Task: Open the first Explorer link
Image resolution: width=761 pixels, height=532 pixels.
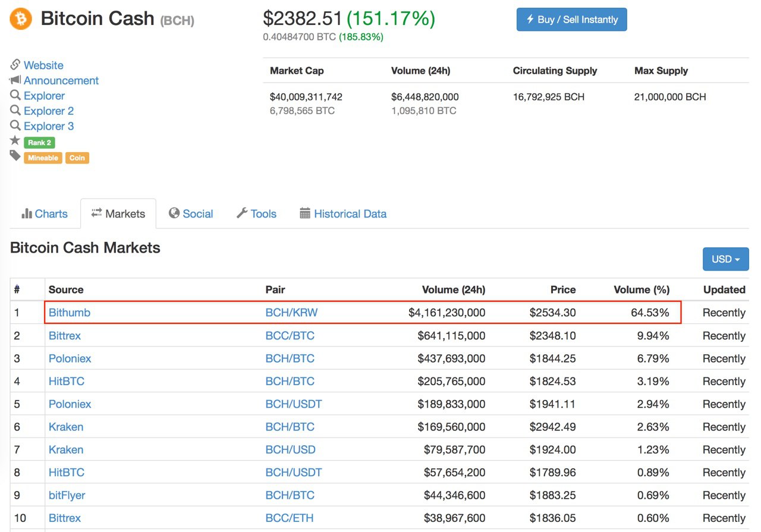Action: [44, 96]
